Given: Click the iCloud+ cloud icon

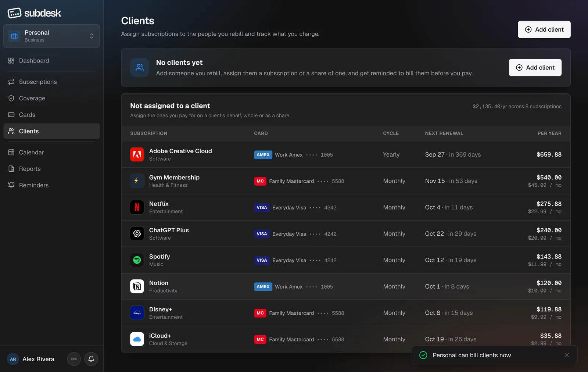Looking at the screenshot, I should (137, 339).
